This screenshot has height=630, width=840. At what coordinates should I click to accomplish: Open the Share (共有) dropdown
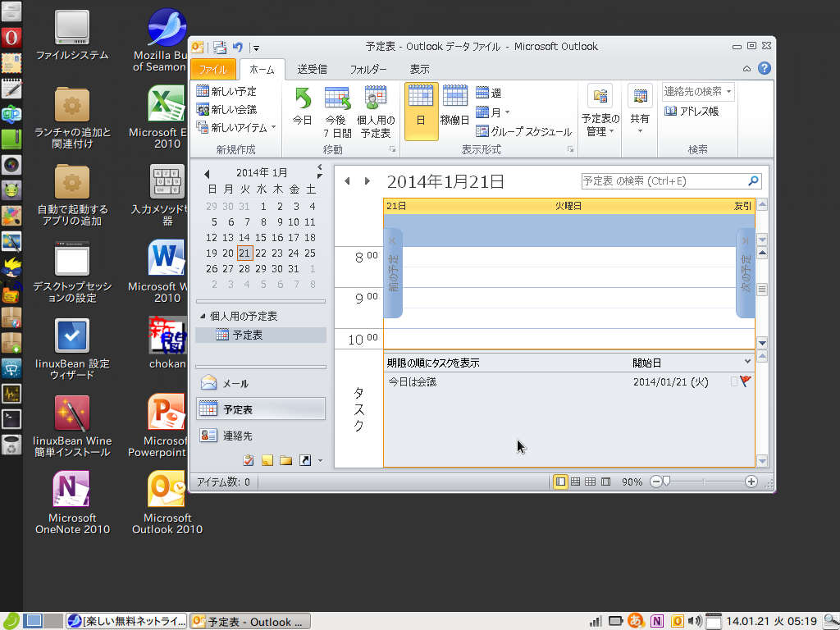[640, 109]
